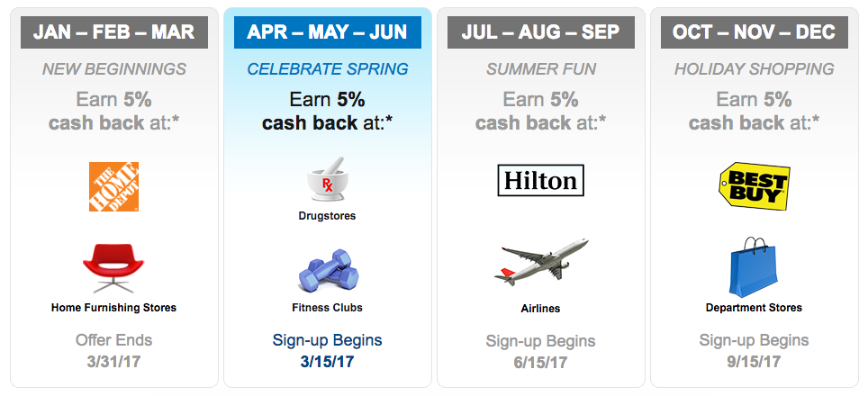Select the APR – MAY – JUN quarter tab
This screenshot has width=868, height=396.
(327, 32)
